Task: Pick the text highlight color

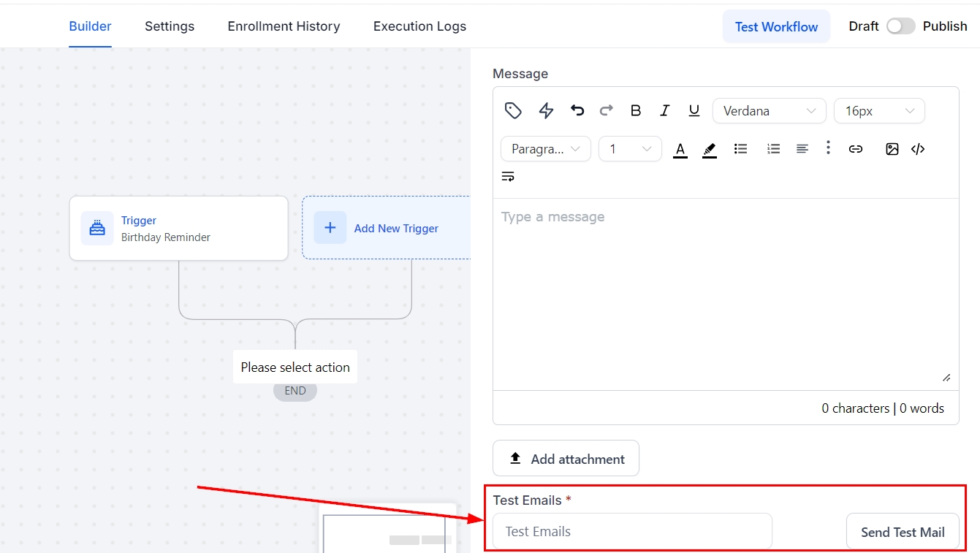Action: click(709, 150)
